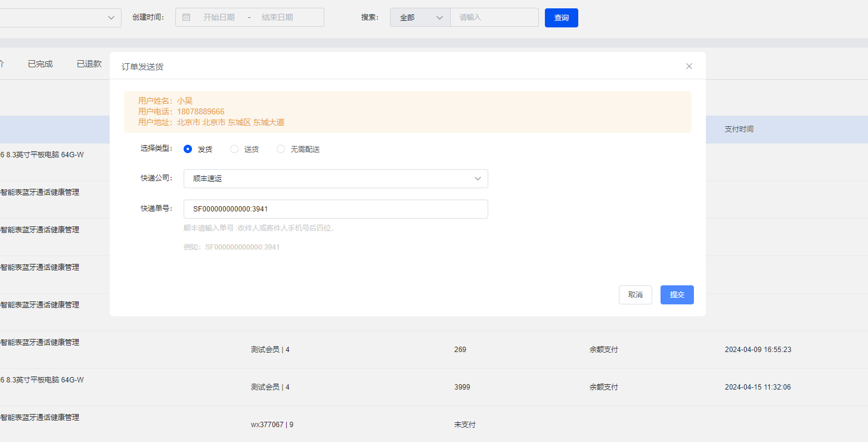Click 余额支付 in the 3999 row
This screenshot has width=868, height=442.
point(604,387)
